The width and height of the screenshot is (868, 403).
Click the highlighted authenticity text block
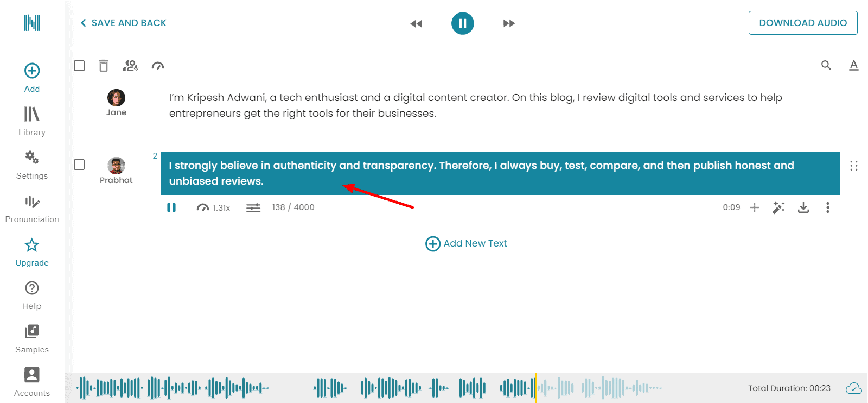pos(500,173)
